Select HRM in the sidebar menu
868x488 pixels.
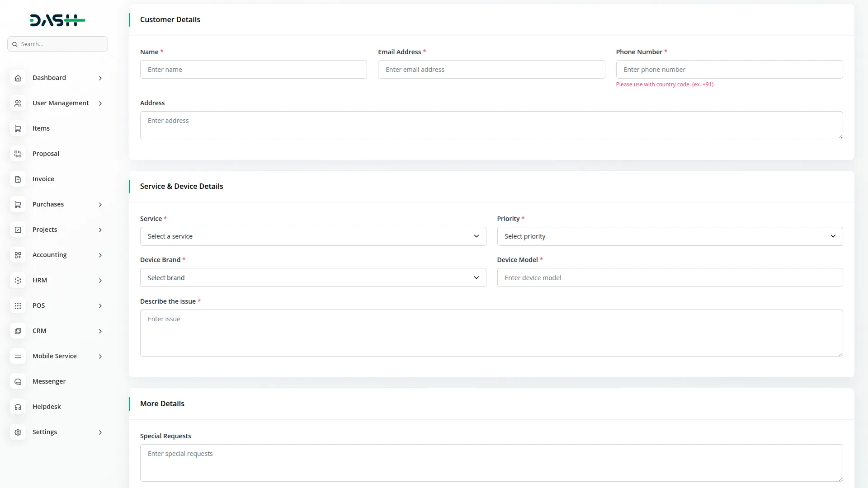coord(40,280)
